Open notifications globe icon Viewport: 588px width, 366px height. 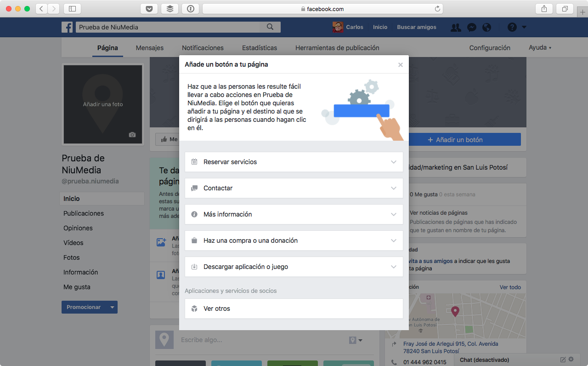point(486,27)
